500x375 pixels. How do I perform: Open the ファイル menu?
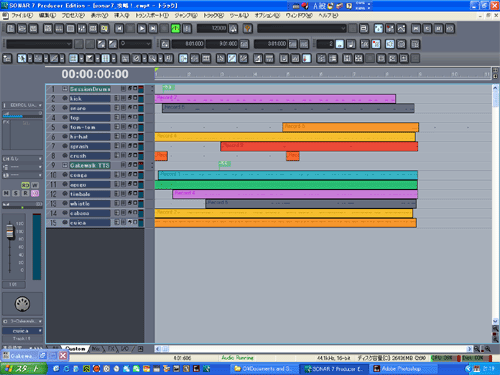point(22,16)
